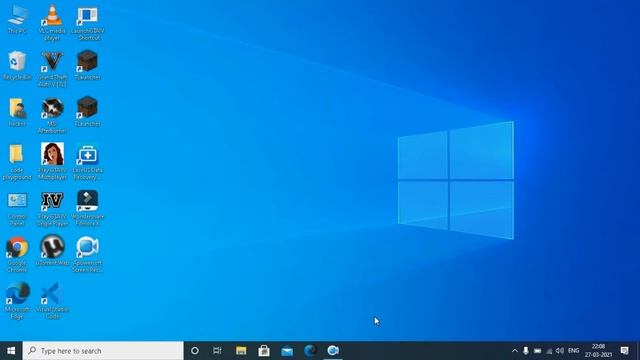Select the Wondershare Filmora X shortcut
The height and width of the screenshot is (360, 640).
point(87,209)
